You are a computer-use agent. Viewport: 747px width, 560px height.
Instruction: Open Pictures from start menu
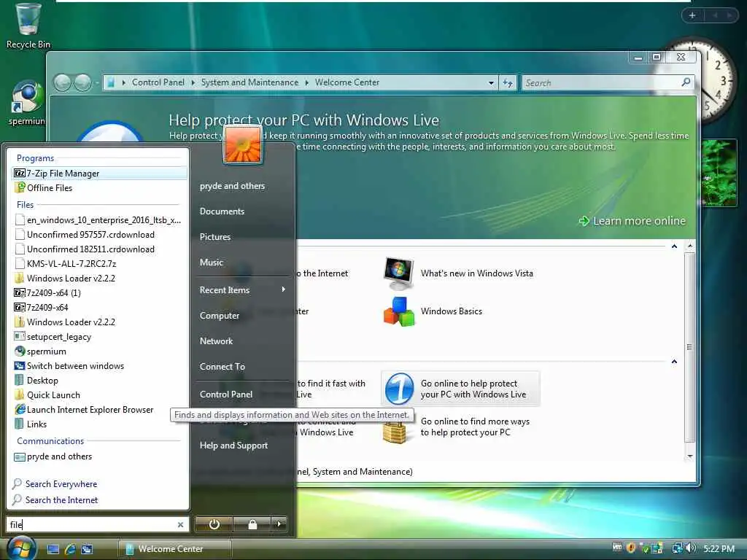[215, 237]
